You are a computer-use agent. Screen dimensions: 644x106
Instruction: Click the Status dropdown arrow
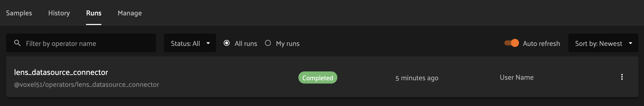208,43
